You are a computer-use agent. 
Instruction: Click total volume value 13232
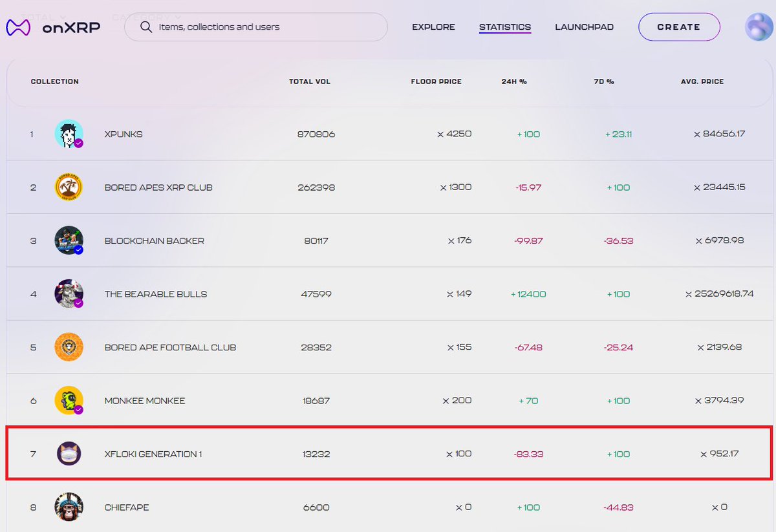pos(316,454)
